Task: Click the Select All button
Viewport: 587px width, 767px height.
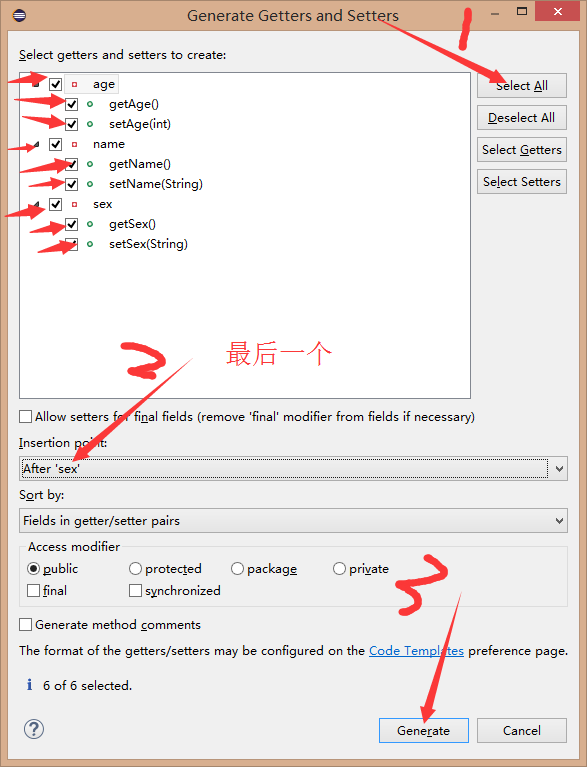Action: pos(522,86)
